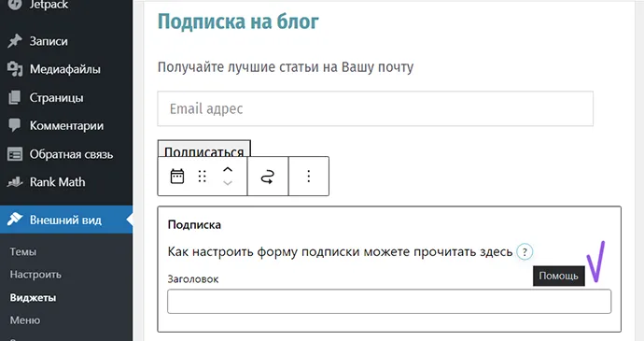The image size is (644, 341).
Task: Click the question mark help icon
Action: point(525,251)
